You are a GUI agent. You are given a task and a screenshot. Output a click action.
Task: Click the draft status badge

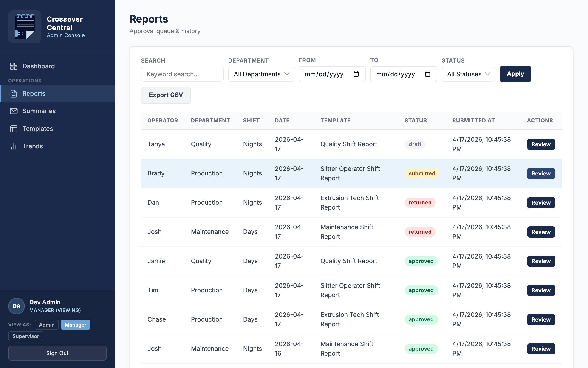pyautogui.click(x=415, y=144)
